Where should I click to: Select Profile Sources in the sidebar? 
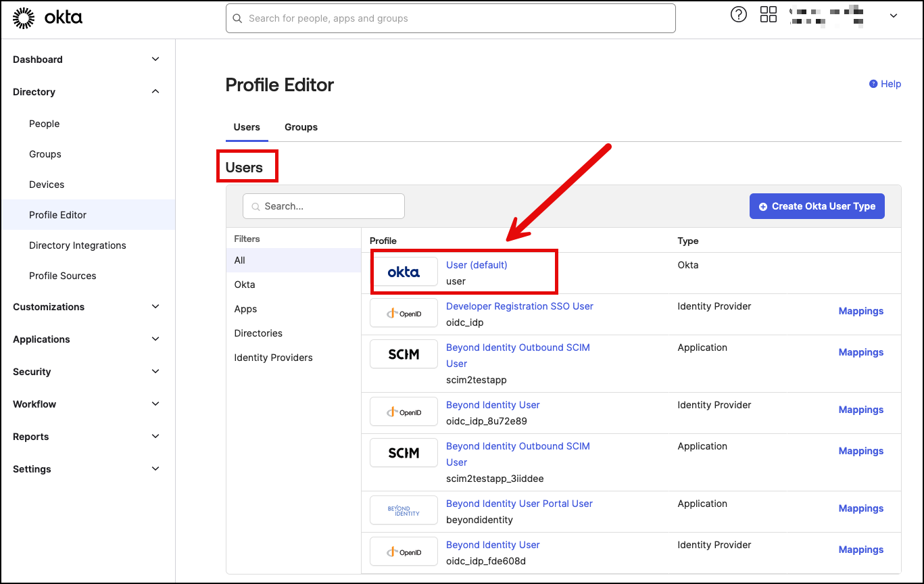coord(63,276)
